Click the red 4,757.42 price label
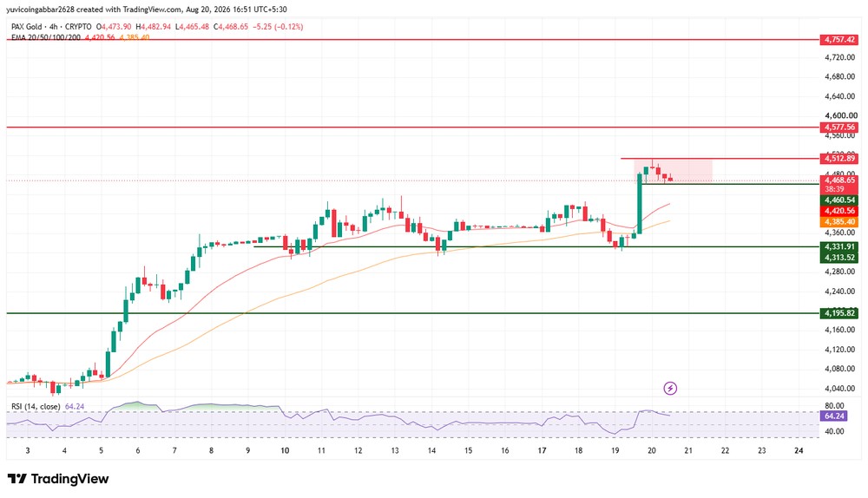The height and width of the screenshot is (498, 868). 839,40
